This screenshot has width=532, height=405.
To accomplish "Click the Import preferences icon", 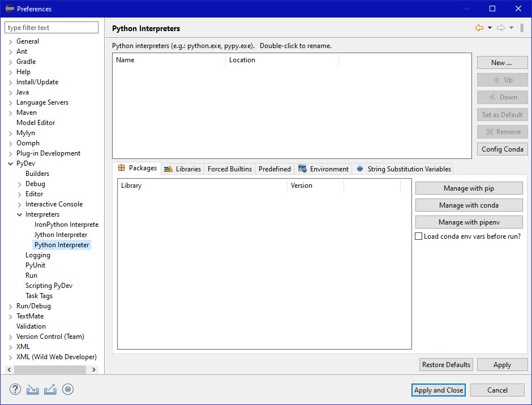I will (33, 389).
